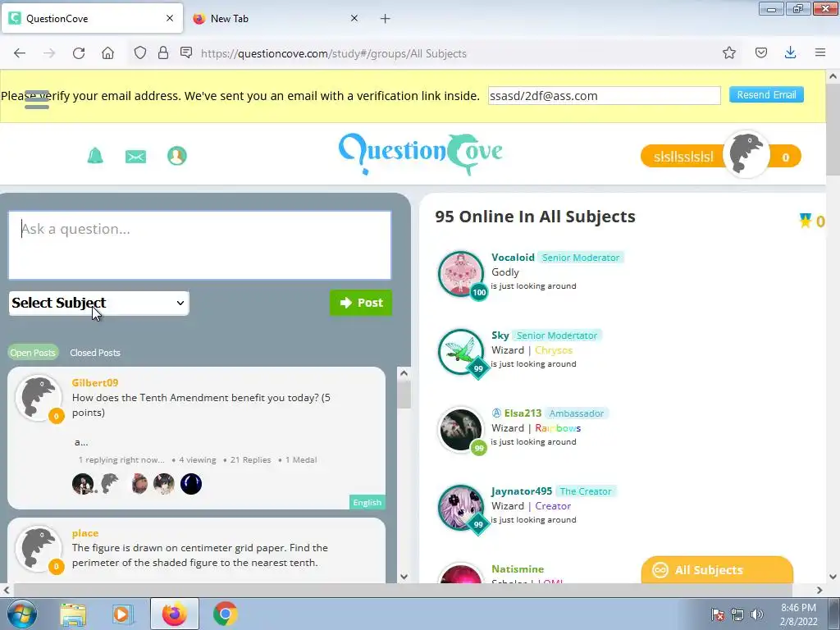Image resolution: width=840 pixels, height=630 pixels.
Task: Go back with the browser back arrow
Action: point(20,53)
